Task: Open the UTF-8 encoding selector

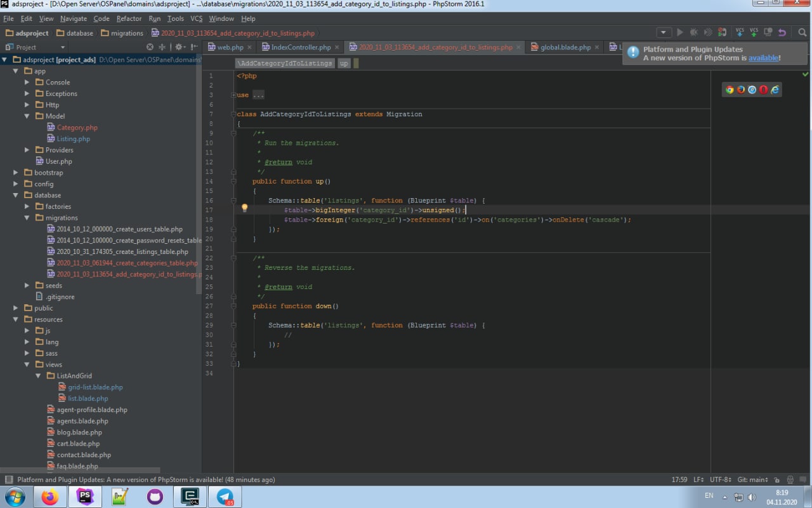Action: 721,479
